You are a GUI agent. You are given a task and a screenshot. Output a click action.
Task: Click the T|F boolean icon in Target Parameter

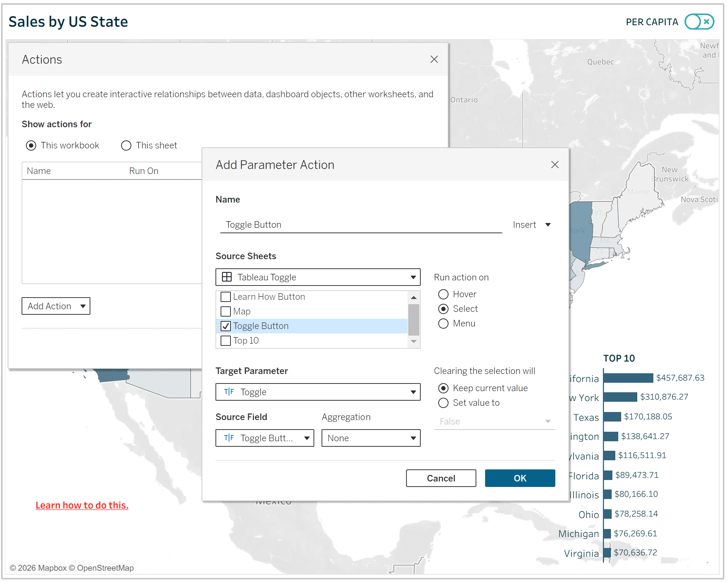(229, 392)
